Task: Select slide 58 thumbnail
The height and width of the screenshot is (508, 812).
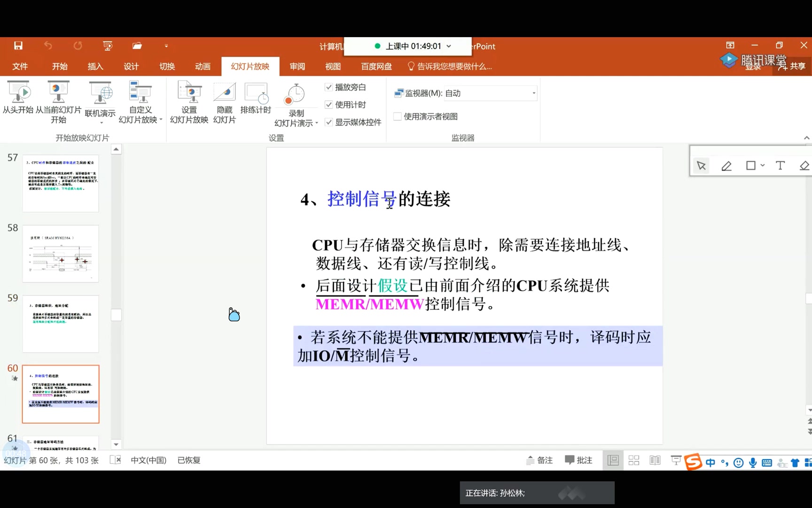Action: pos(61,254)
